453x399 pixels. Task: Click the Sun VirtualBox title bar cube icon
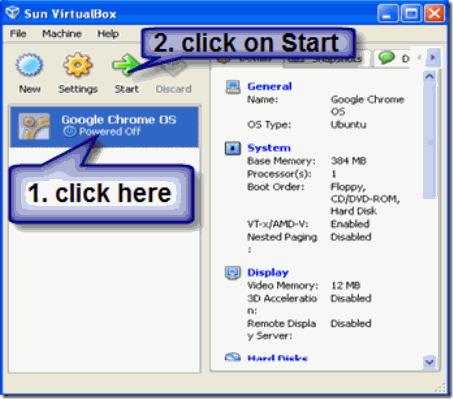coord(13,13)
